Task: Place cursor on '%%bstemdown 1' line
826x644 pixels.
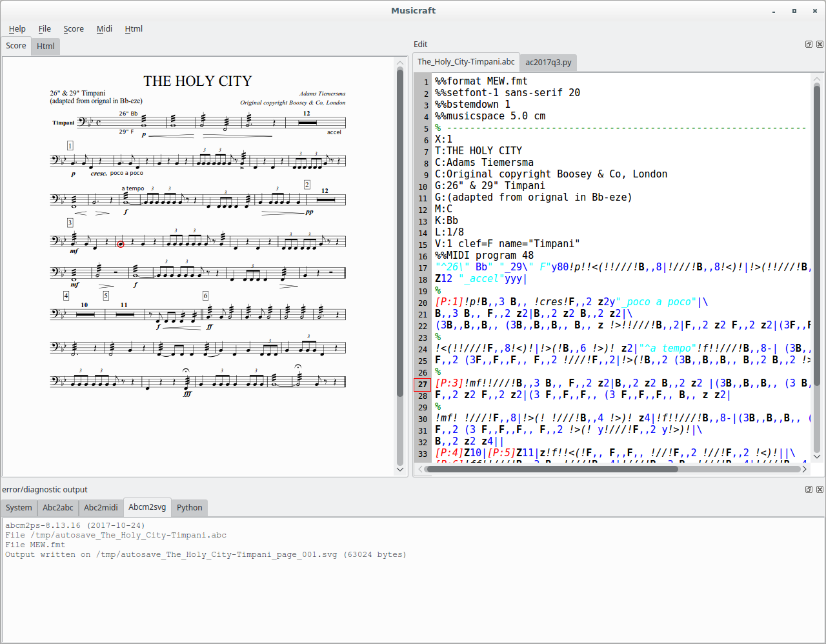Action: click(x=472, y=105)
